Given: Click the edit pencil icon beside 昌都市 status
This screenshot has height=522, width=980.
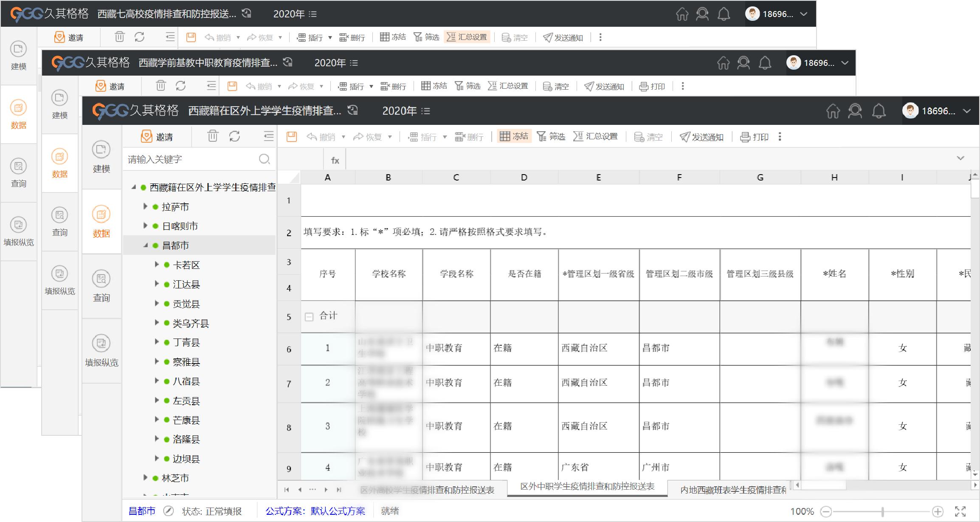Looking at the screenshot, I should (x=169, y=511).
